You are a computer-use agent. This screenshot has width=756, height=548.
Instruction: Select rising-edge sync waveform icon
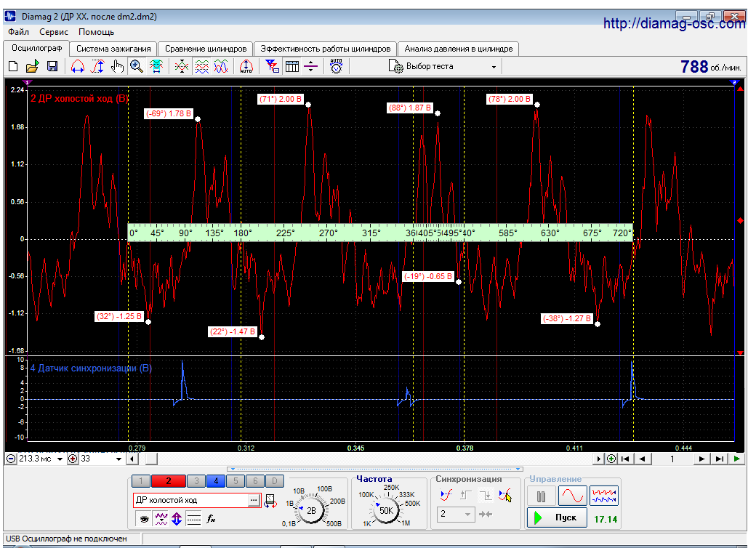tap(446, 495)
